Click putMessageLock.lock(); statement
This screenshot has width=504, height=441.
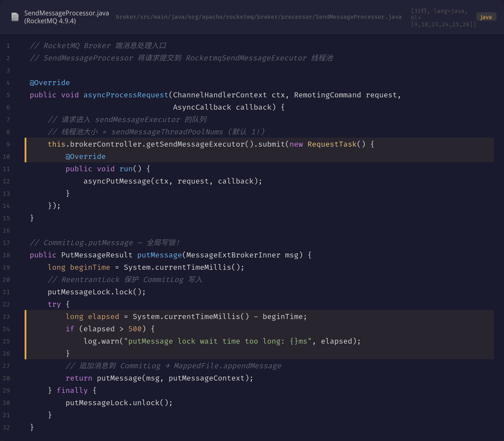[97, 292]
